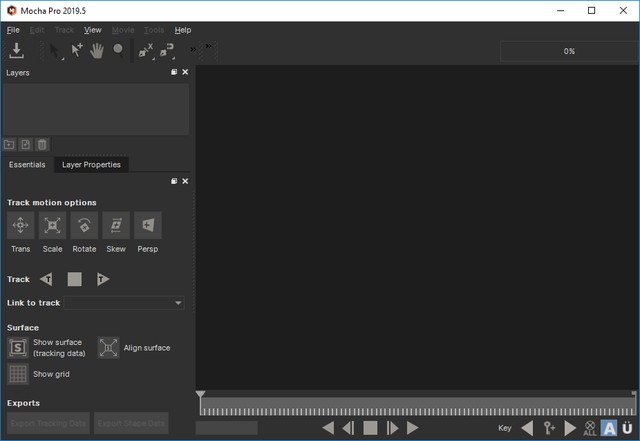
Task: Close the Layers panel
Action: 185,73
